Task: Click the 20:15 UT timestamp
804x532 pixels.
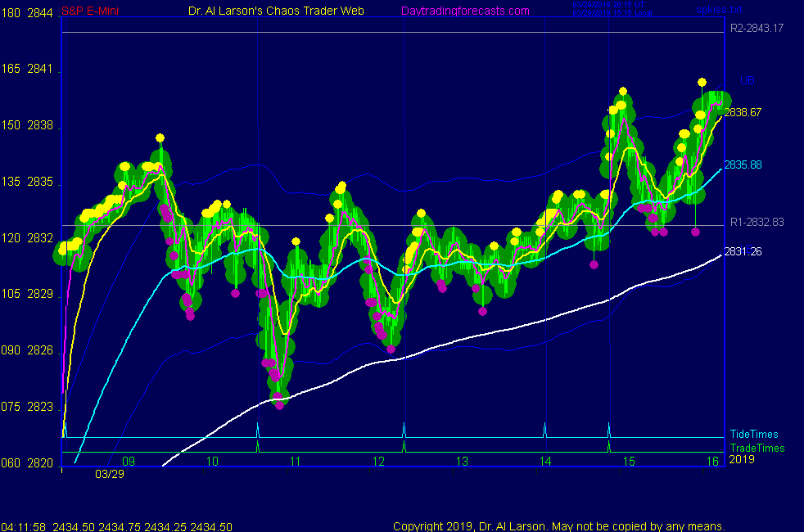Action: coord(608,5)
